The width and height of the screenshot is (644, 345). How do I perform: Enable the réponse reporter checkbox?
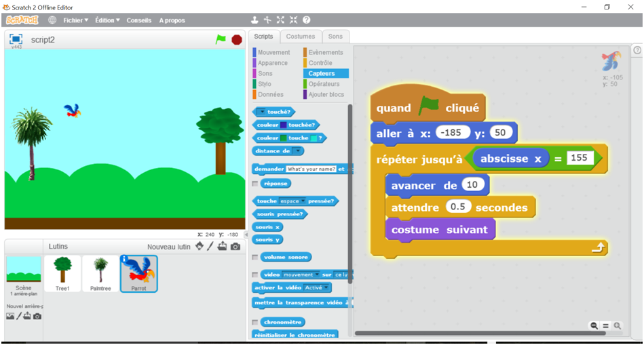(x=255, y=184)
